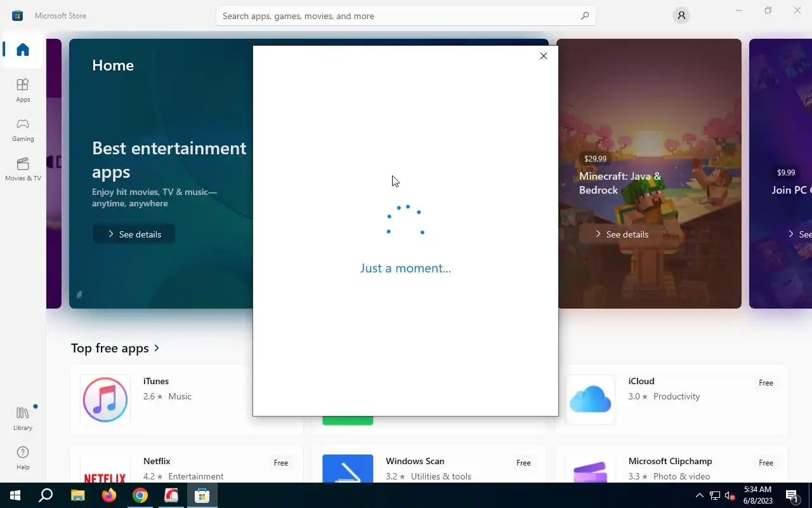Open the taskbar search icon
This screenshot has width=812, height=508.
click(46, 495)
